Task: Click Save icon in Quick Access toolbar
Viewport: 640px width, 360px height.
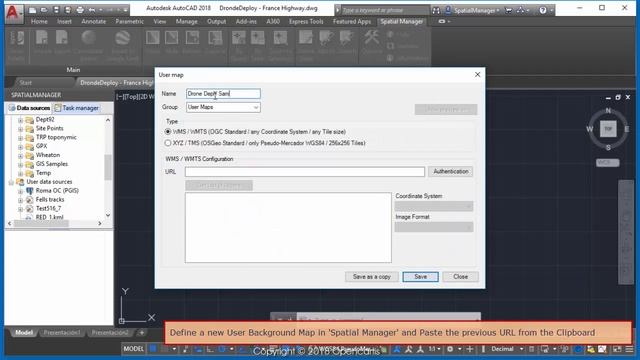Action: pos(56,10)
